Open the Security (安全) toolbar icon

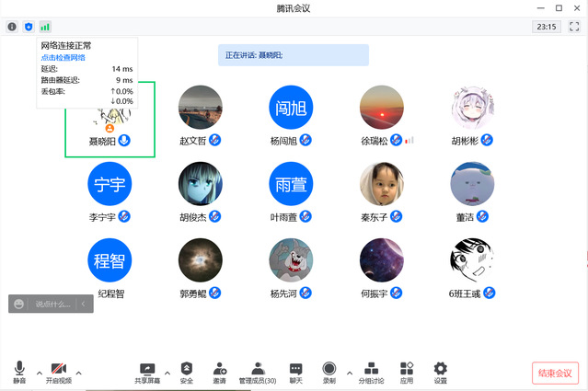tap(187, 372)
